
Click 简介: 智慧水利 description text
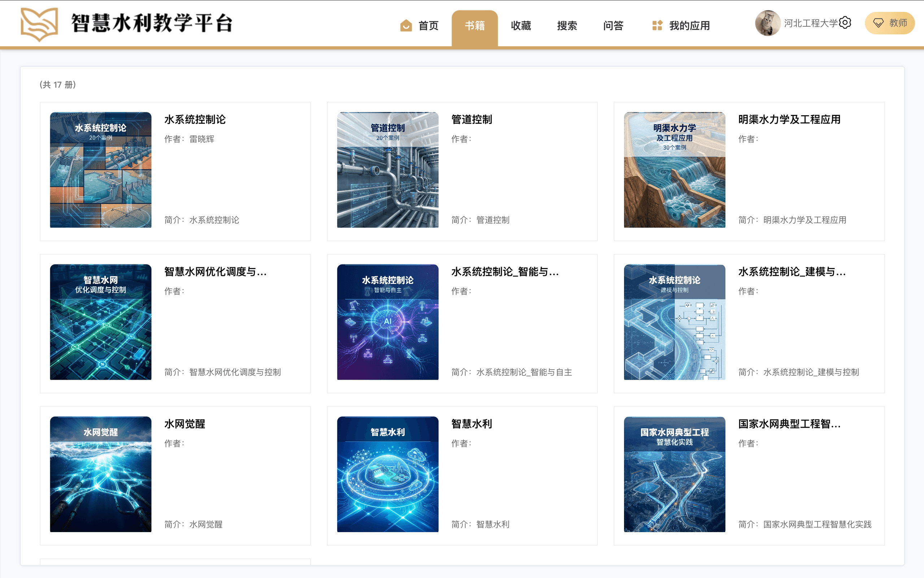click(x=480, y=524)
